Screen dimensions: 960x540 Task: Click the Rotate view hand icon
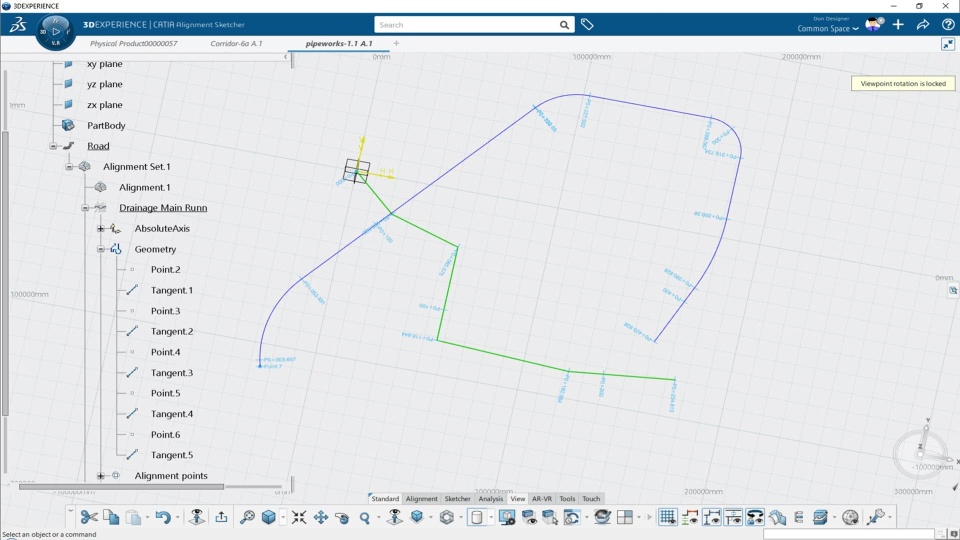(x=342, y=517)
